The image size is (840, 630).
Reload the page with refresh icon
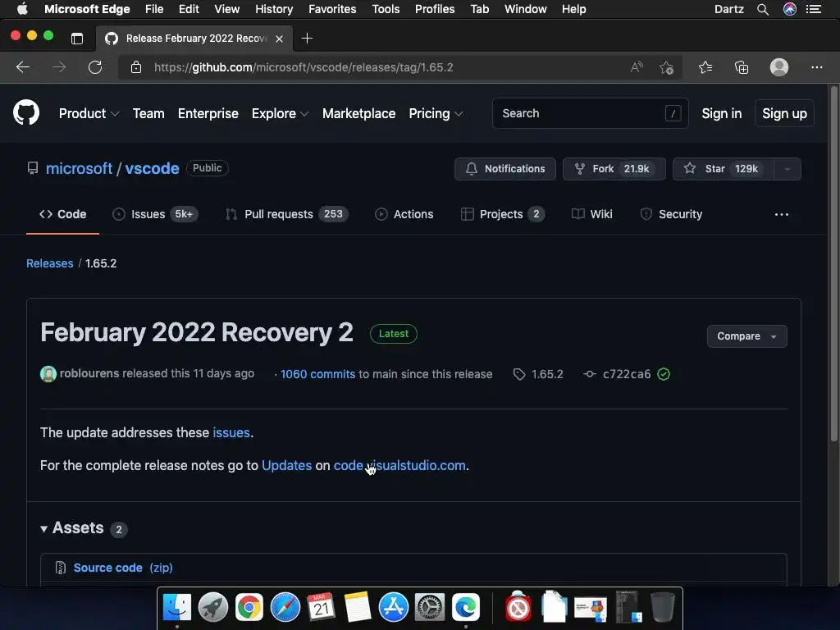click(x=95, y=67)
